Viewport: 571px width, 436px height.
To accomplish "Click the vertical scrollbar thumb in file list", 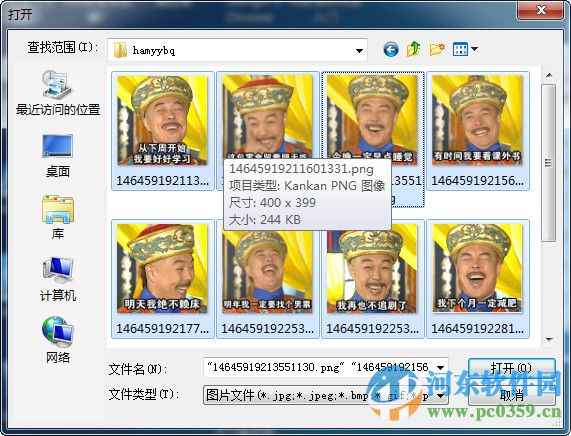I will click(x=548, y=162).
